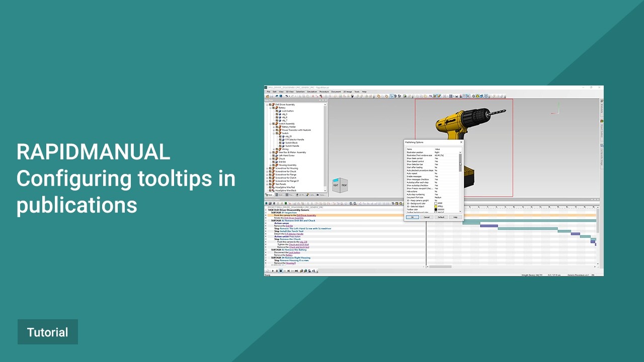Open the Simulation menu
644x362 pixels.
312,92
